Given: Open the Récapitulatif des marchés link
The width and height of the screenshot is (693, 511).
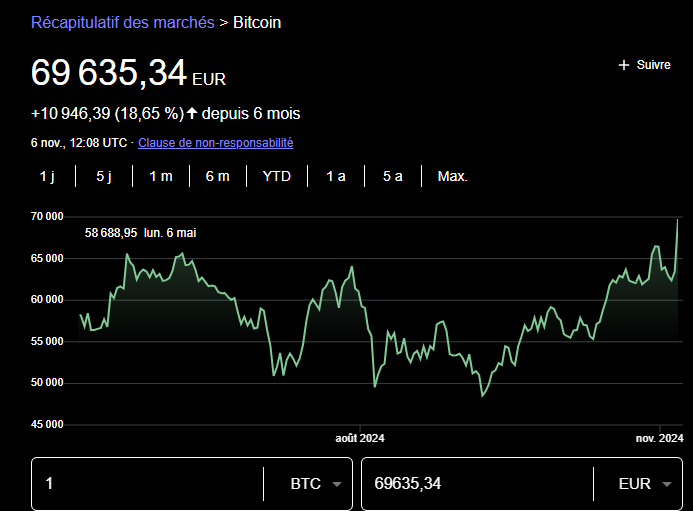Looking at the screenshot, I should point(122,22).
